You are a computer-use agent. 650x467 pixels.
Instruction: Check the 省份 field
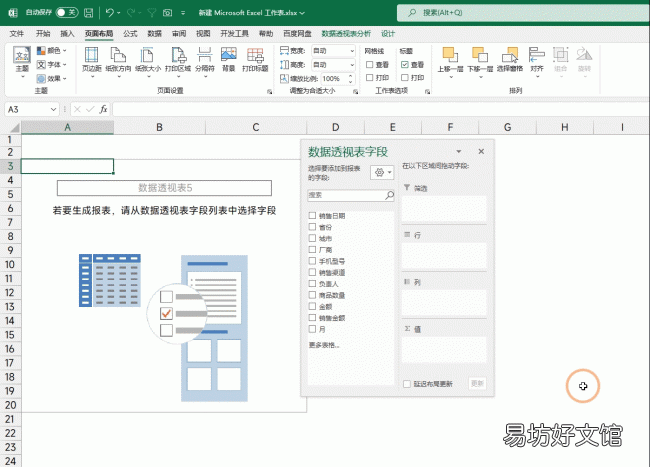click(x=312, y=227)
